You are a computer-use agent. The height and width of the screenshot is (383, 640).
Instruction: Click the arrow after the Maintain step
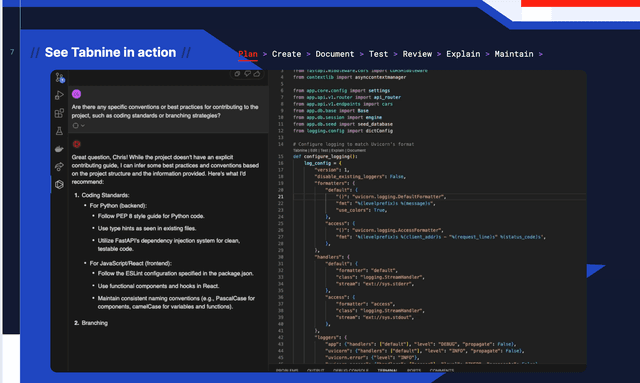click(541, 54)
